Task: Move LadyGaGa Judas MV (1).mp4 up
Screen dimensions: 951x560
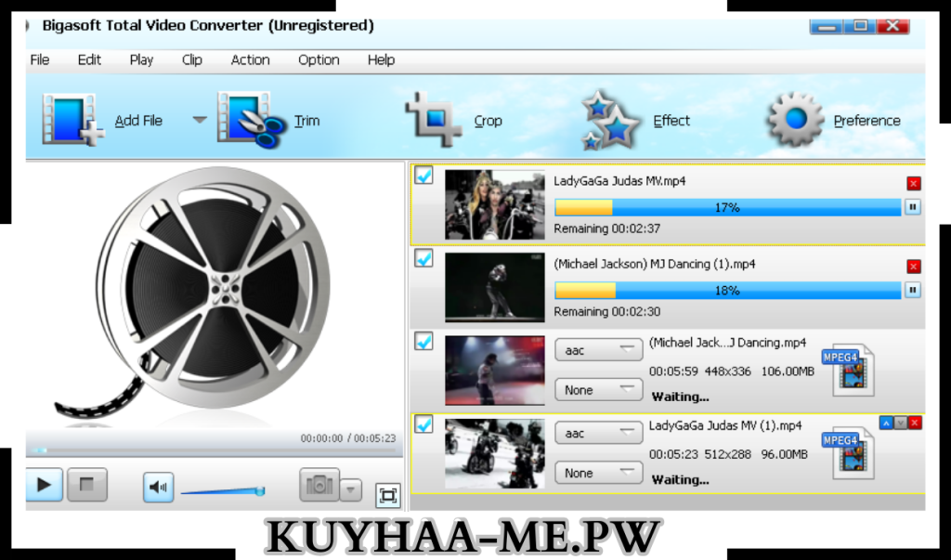Action: click(x=886, y=423)
